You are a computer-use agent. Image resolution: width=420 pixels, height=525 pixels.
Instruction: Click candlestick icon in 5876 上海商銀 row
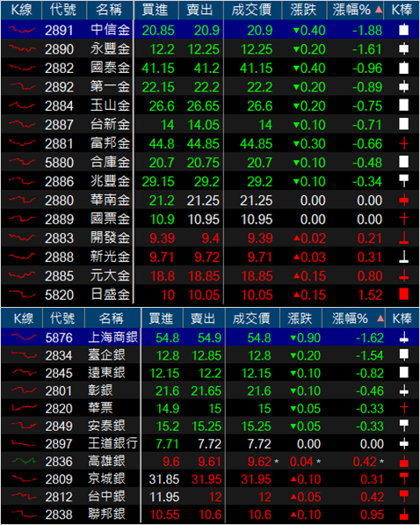[403, 338]
